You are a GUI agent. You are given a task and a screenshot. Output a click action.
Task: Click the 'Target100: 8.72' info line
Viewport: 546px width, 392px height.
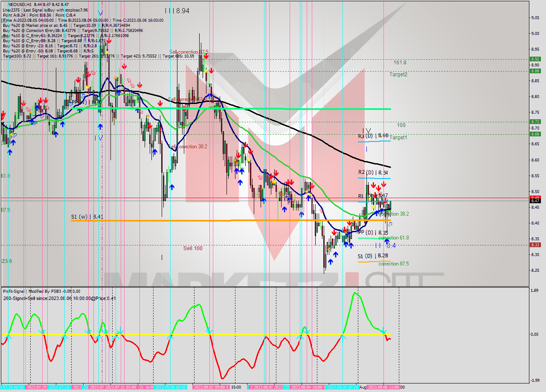pyautogui.click(x=99, y=56)
